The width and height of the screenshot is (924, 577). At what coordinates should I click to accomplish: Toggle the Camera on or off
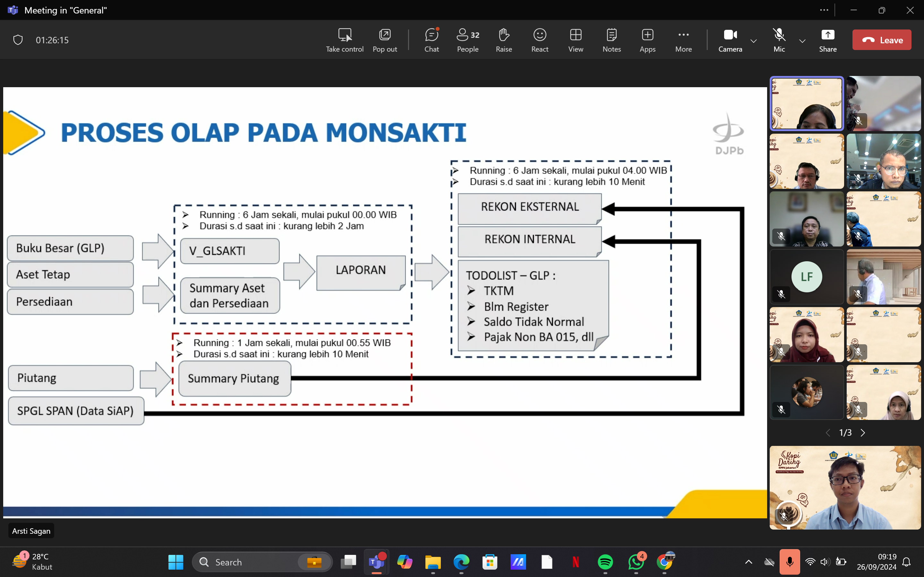[730, 40]
